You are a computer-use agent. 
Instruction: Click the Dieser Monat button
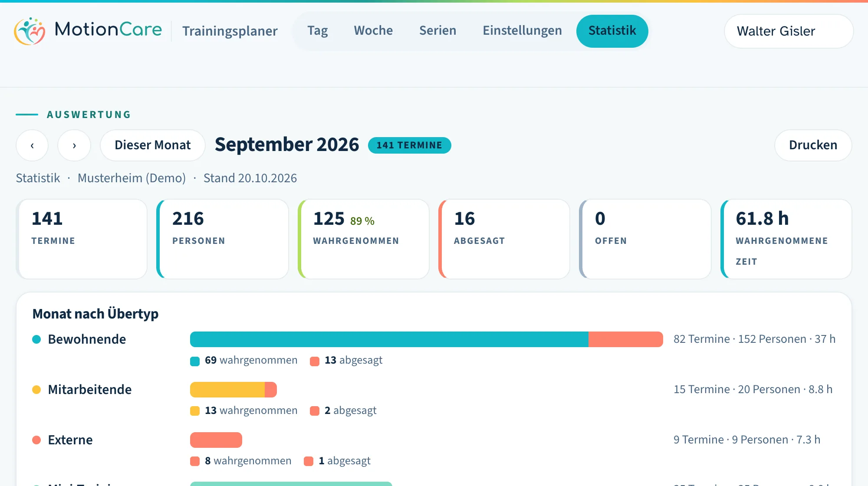pyautogui.click(x=152, y=145)
